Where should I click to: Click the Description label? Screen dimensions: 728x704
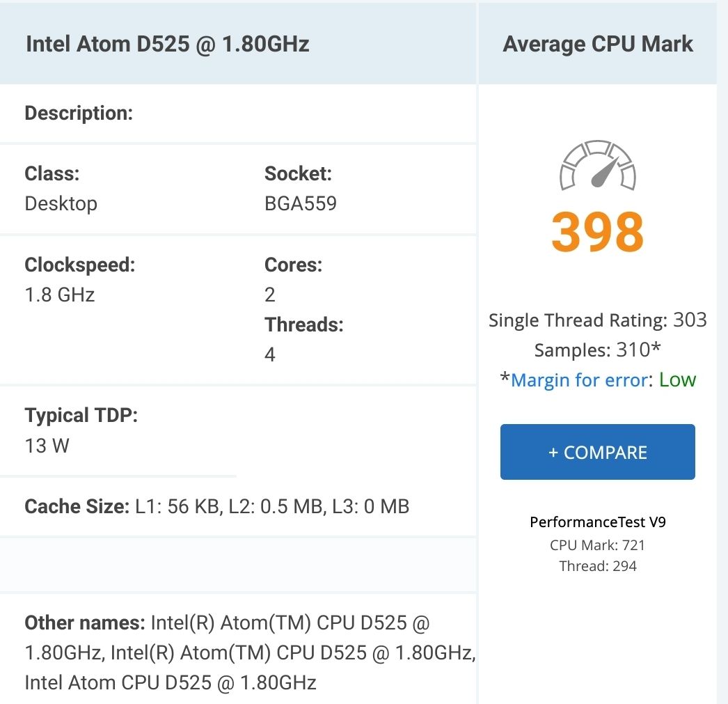[79, 113]
